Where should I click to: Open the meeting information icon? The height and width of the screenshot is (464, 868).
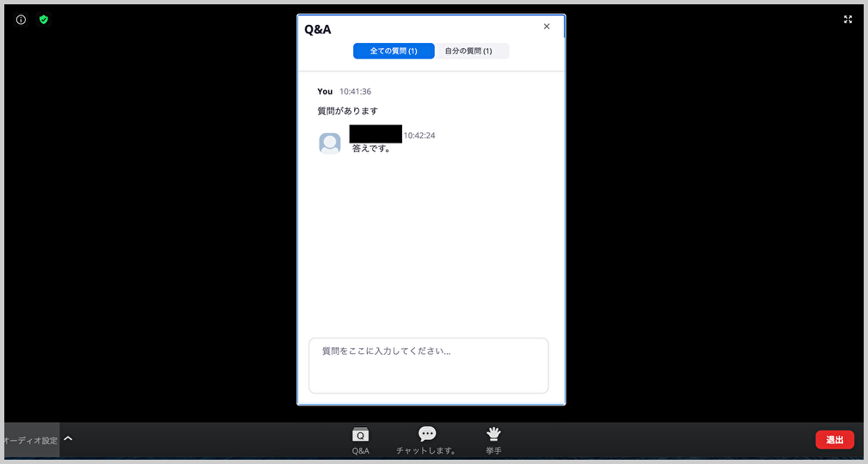click(21, 20)
